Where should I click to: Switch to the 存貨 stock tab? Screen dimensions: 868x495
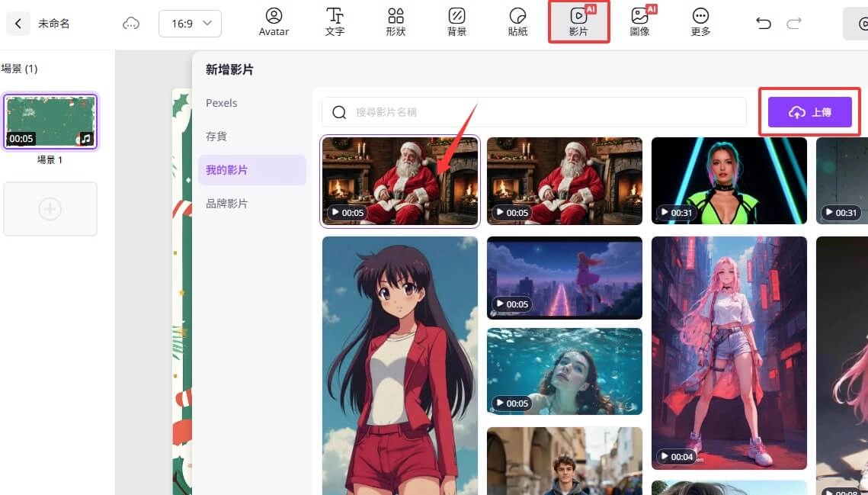216,137
